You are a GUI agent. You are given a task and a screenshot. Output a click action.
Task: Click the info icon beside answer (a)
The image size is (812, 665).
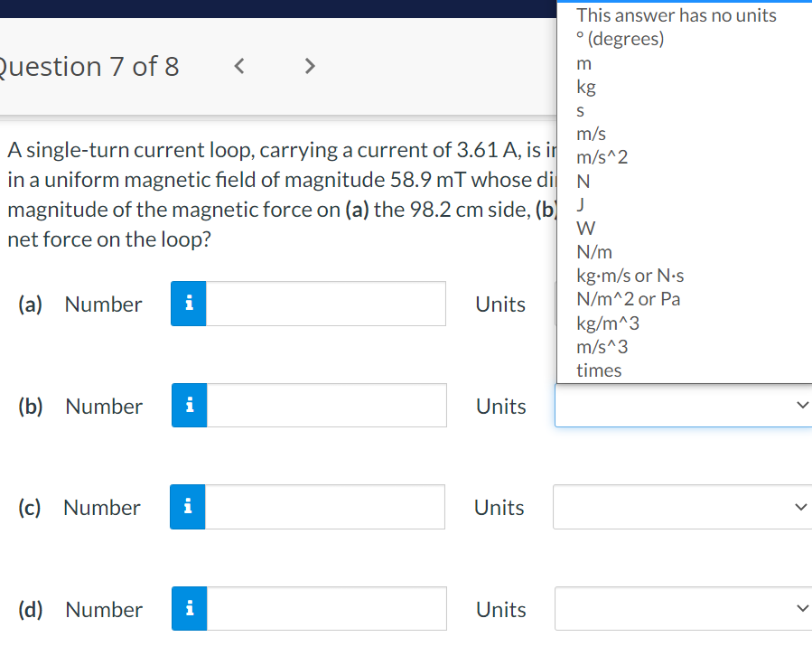point(188,304)
